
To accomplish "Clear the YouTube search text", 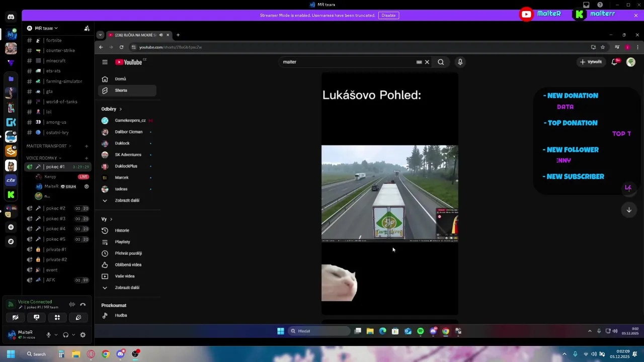I will pos(427,62).
